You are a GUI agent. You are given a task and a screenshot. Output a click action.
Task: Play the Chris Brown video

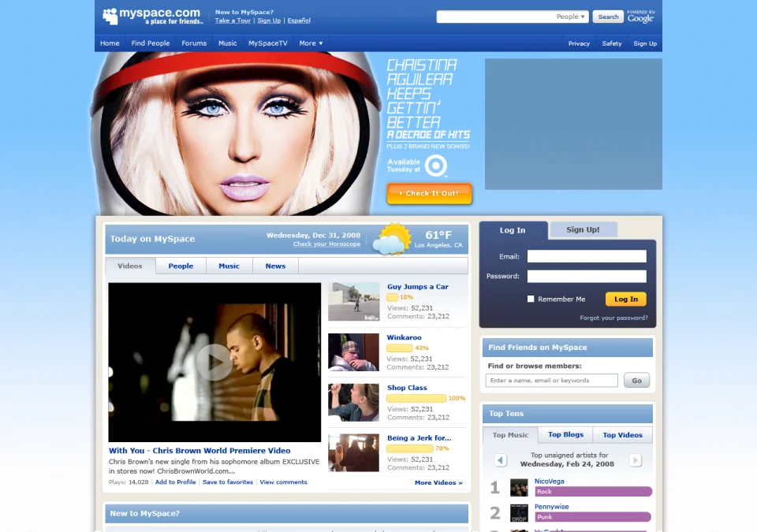tap(214, 362)
